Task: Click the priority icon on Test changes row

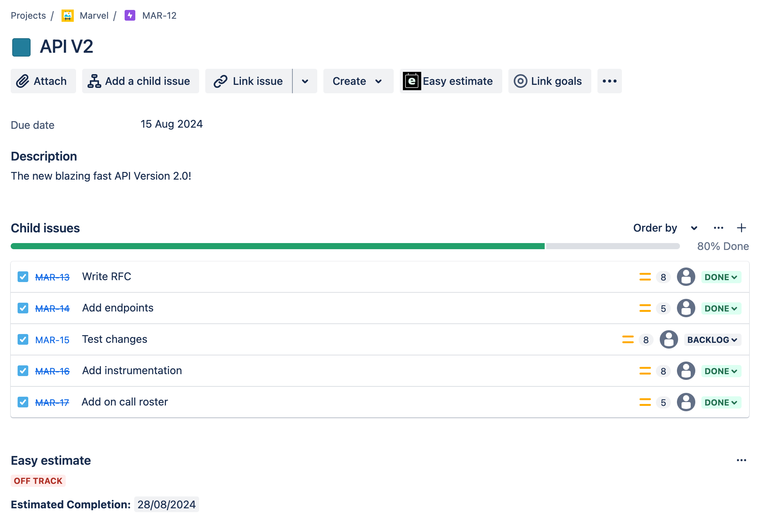Action: click(x=628, y=340)
